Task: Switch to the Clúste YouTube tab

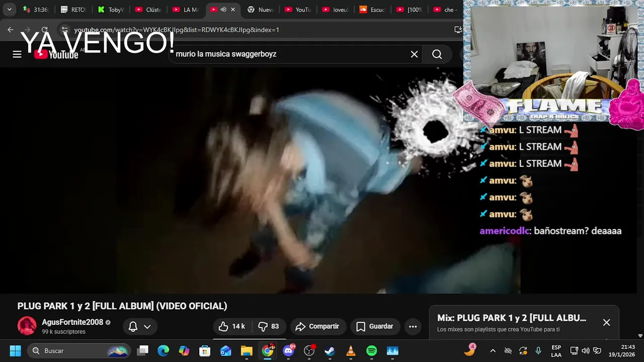Action: coord(147,10)
